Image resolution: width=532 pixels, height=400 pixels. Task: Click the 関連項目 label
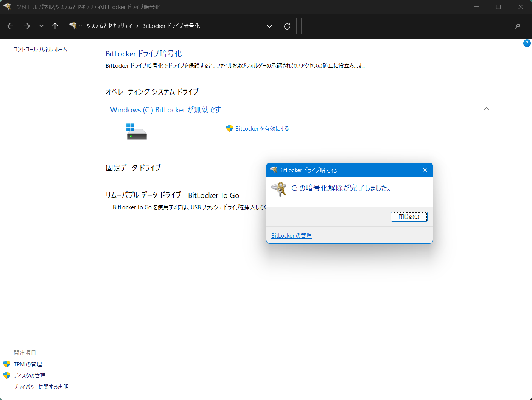click(25, 353)
